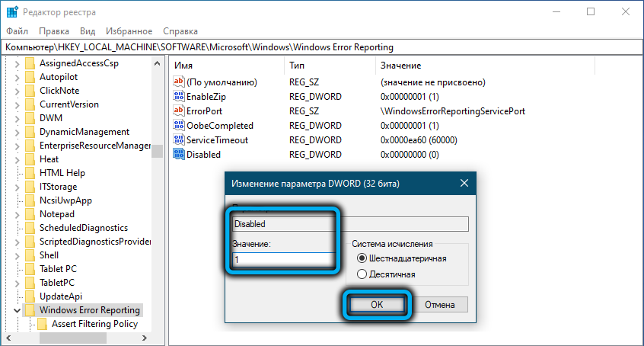
Task: Choose the Десятичная radio button
Action: click(362, 274)
